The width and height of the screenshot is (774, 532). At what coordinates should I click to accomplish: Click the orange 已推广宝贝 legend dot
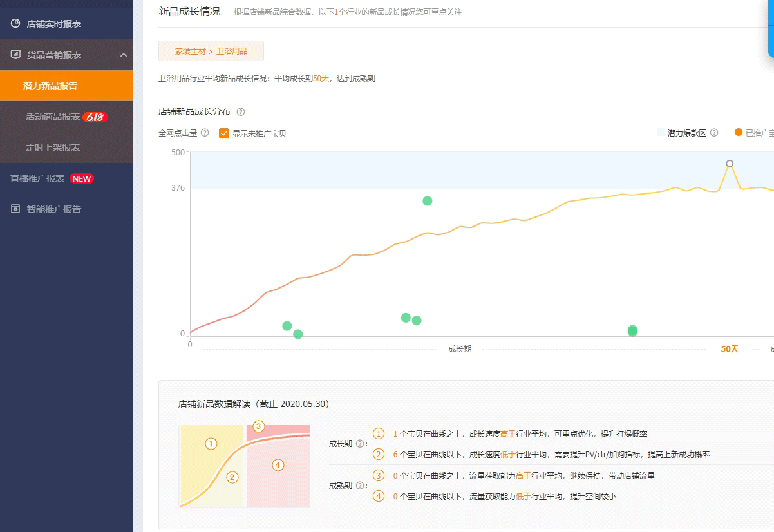739,133
